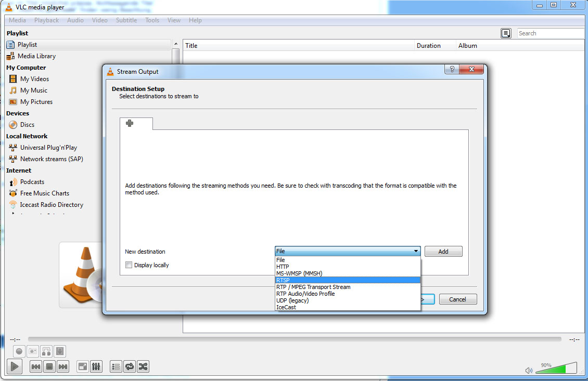Click sidebar scrollbar up arrow
The width and height of the screenshot is (588, 381).
[175, 44]
